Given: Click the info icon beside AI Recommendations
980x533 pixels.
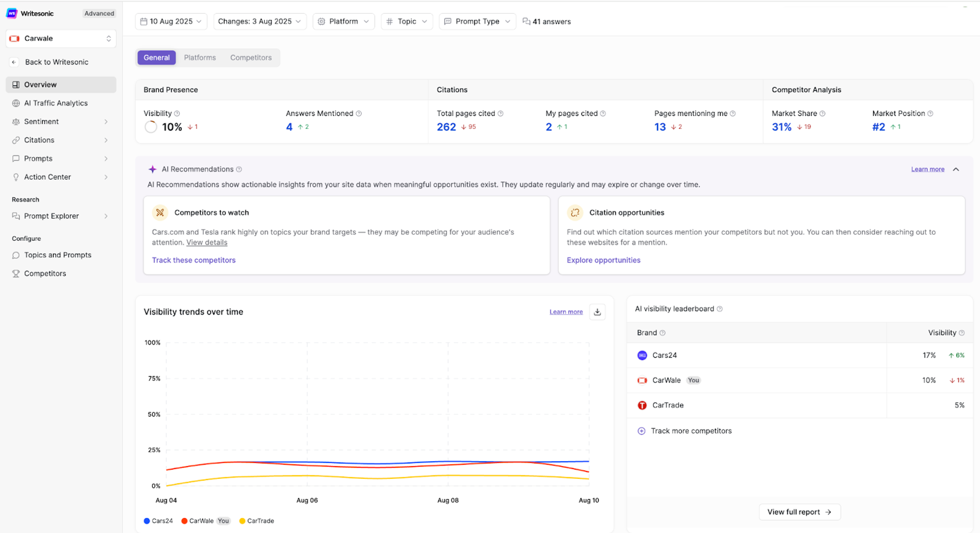Looking at the screenshot, I should (239, 169).
